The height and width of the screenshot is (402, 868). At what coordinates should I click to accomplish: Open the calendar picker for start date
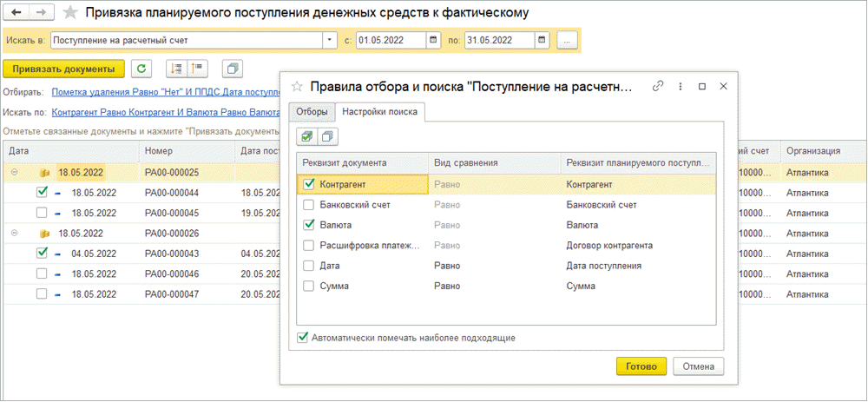coord(434,40)
